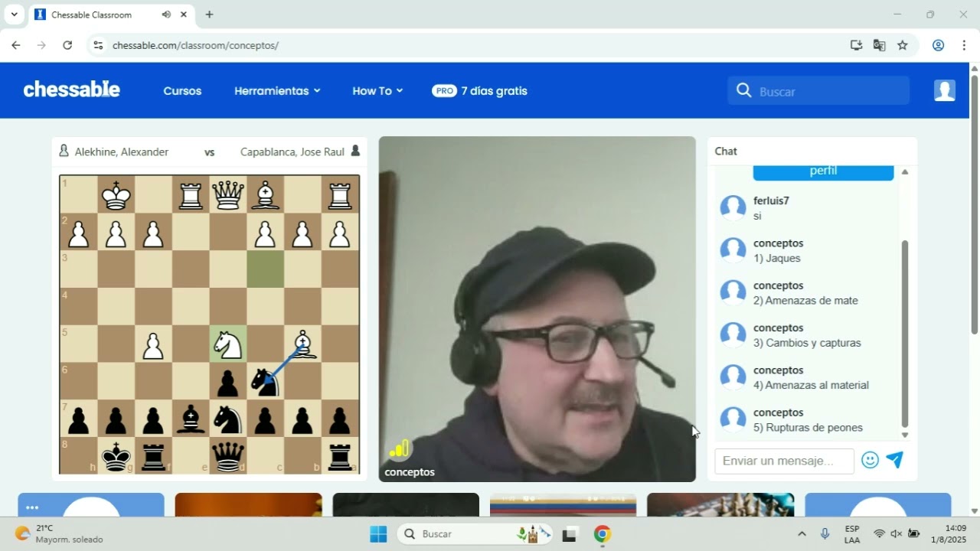Viewport: 980px width, 551px height.
Task: Select the black rook next to black king
Action: tap(153, 457)
